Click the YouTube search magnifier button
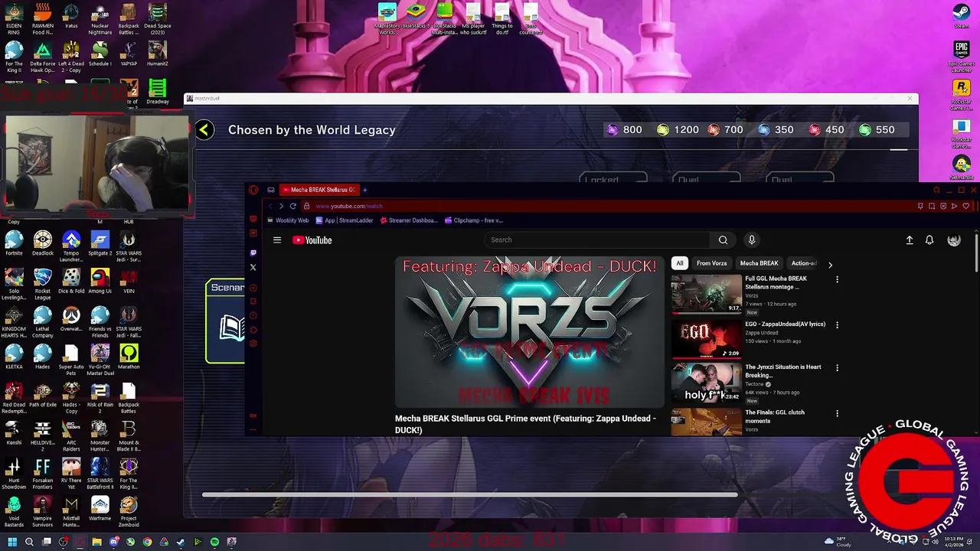Screen dimensions: 980x551 (723, 240)
